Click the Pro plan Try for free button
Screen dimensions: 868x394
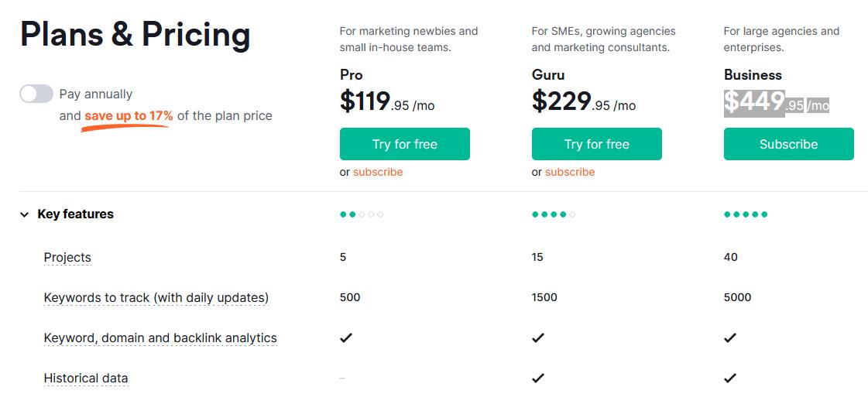[405, 144]
